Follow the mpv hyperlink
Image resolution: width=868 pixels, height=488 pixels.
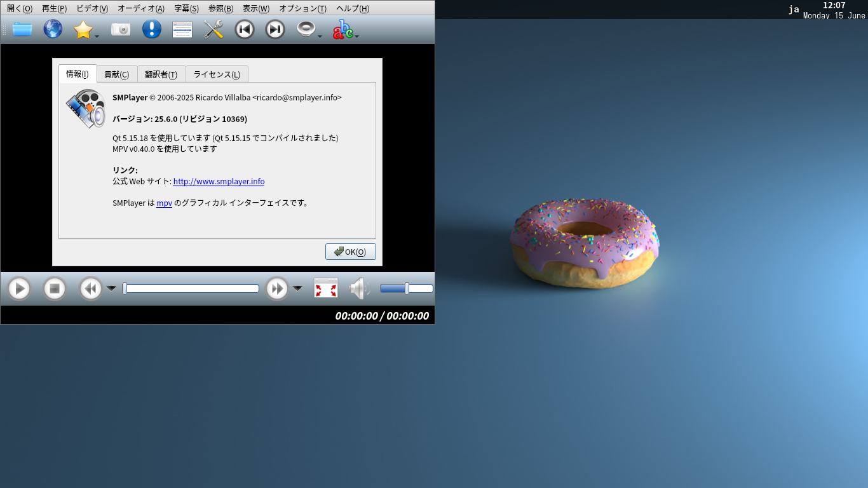click(164, 203)
